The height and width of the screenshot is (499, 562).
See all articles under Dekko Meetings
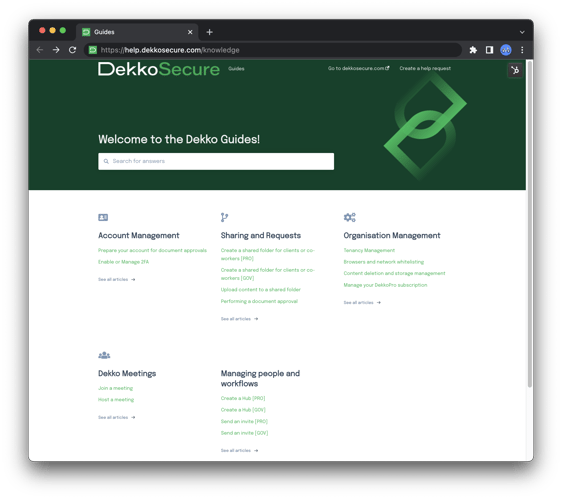(x=116, y=417)
